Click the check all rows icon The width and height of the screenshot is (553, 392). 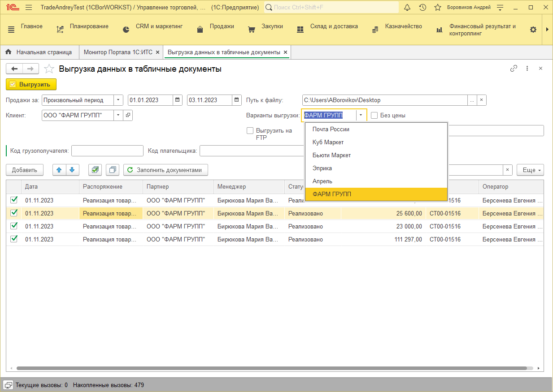click(x=95, y=170)
